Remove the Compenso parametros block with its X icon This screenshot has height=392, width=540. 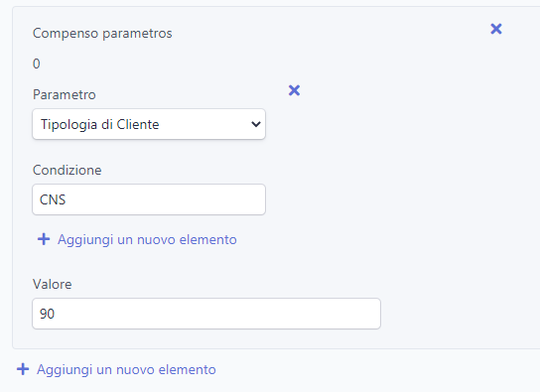(x=496, y=29)
